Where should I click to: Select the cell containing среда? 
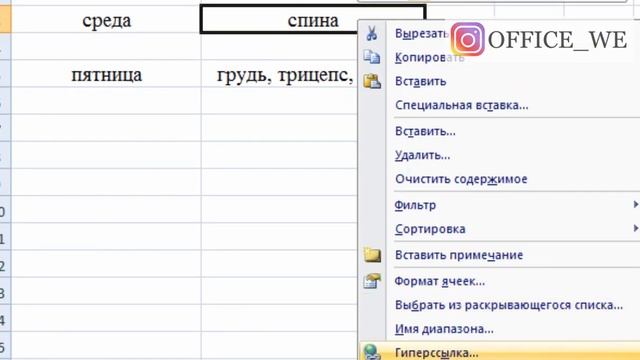(106, 20)
